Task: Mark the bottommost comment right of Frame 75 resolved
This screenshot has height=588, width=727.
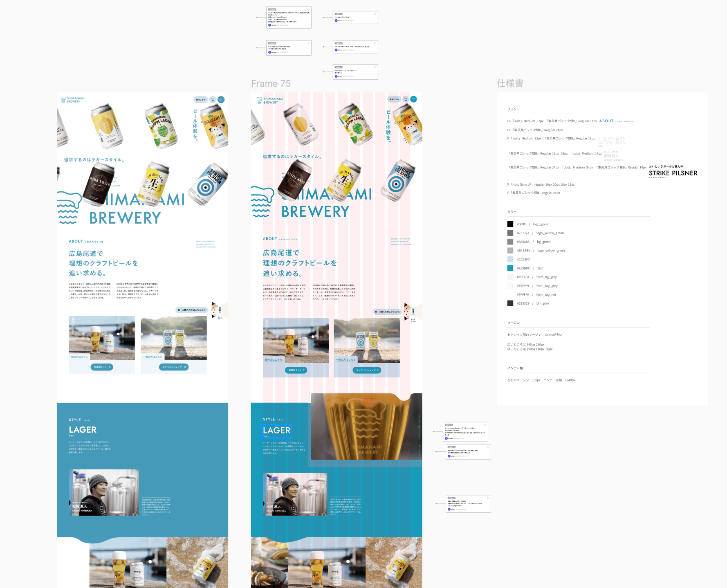Action: (487, 498)
